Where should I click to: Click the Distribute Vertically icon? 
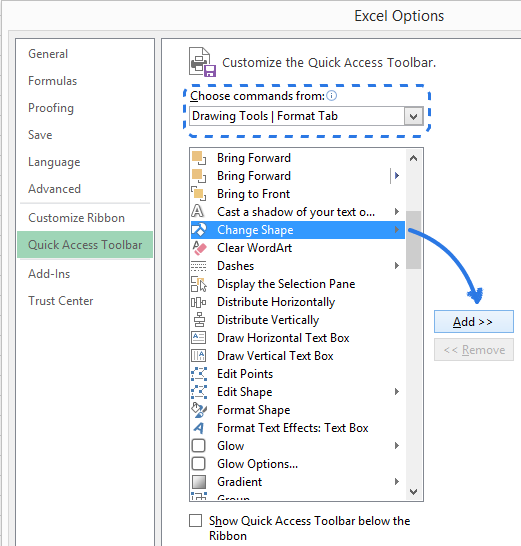tap(199, 320)
